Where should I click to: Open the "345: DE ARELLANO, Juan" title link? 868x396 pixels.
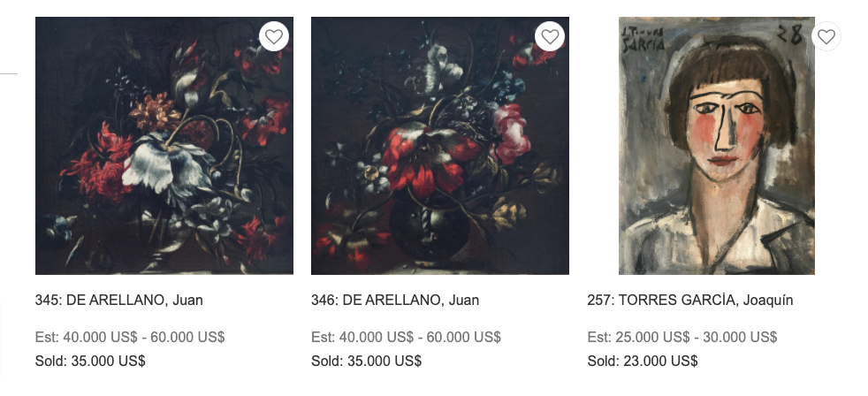(119, 301)
